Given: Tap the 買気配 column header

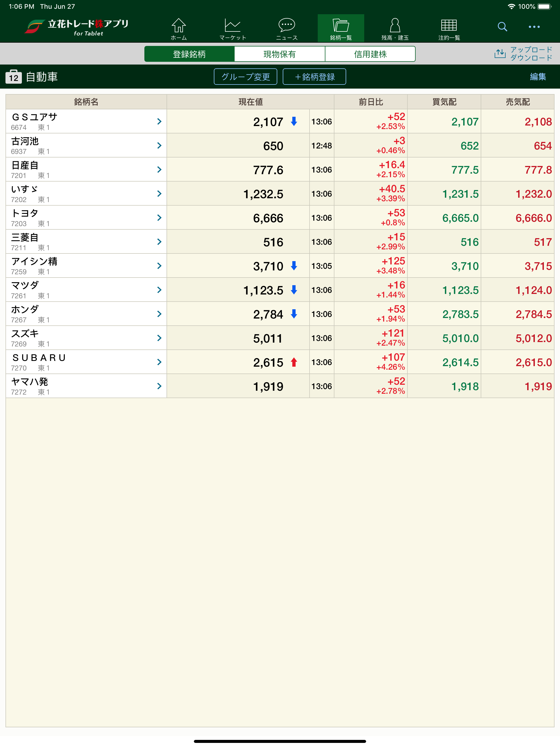Looking at the screenshot, I should 444,102.
